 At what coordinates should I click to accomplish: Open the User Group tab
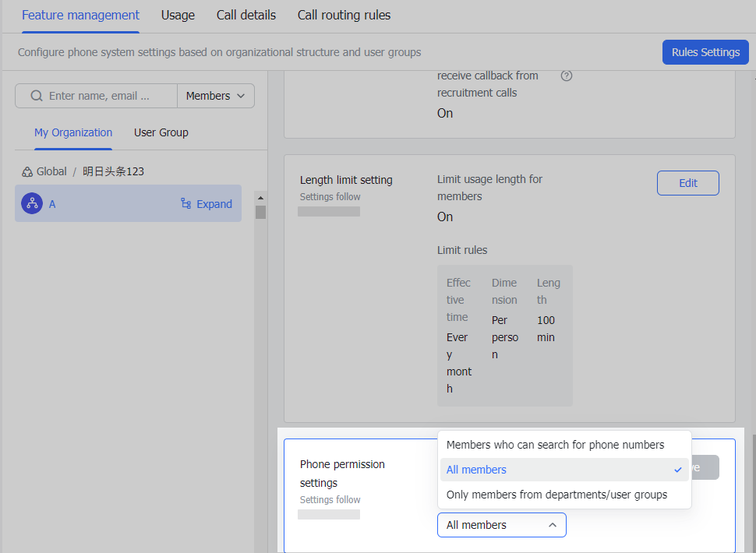[x=161, y=132]
